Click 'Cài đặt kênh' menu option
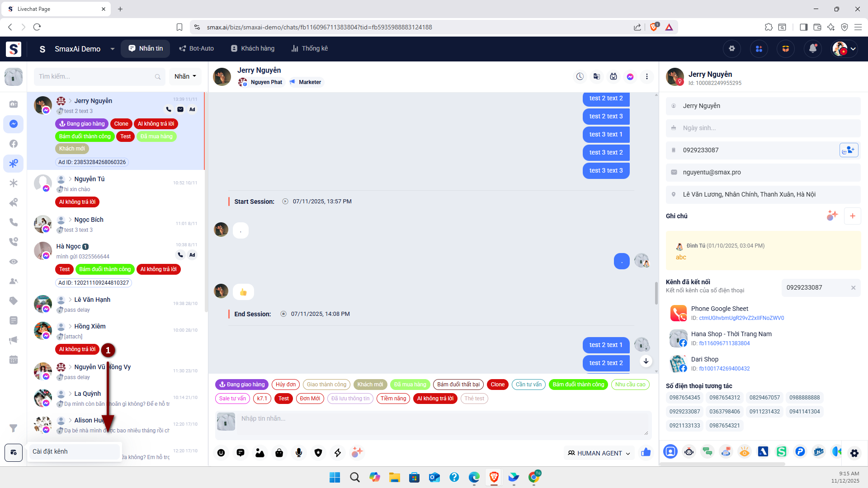This screenshot has height=488, width=868. point(50,451)
